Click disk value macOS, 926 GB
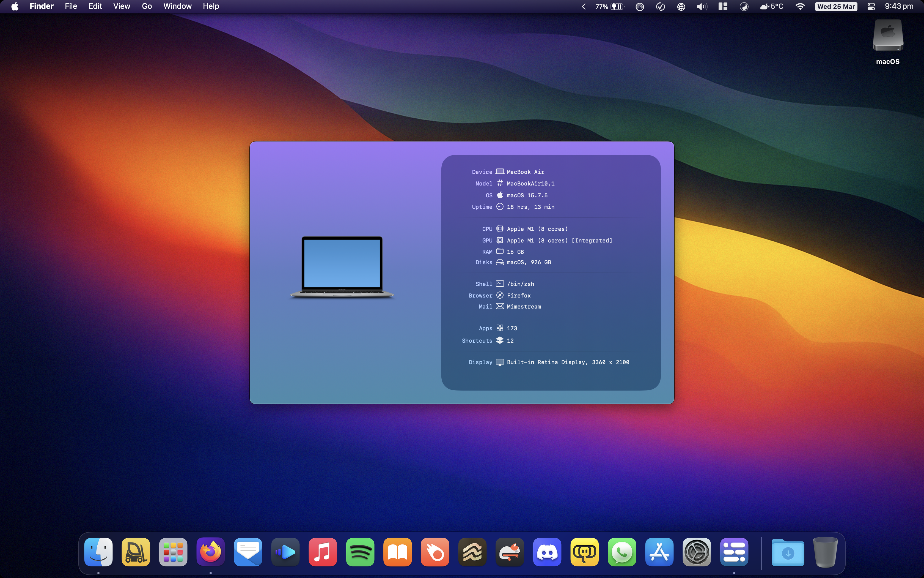924x578 pixels. [x=529, y=262]
